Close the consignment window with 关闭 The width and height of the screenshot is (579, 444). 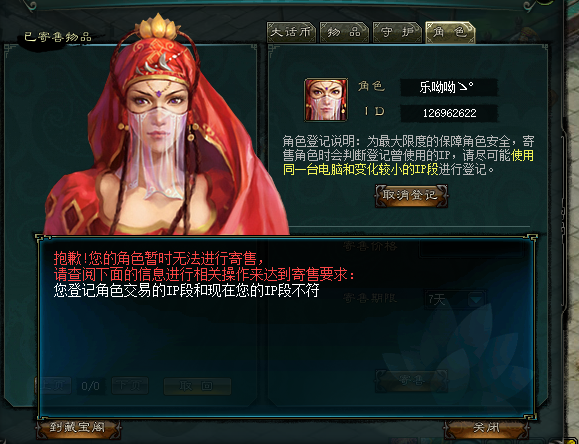(x=486, y=428)
